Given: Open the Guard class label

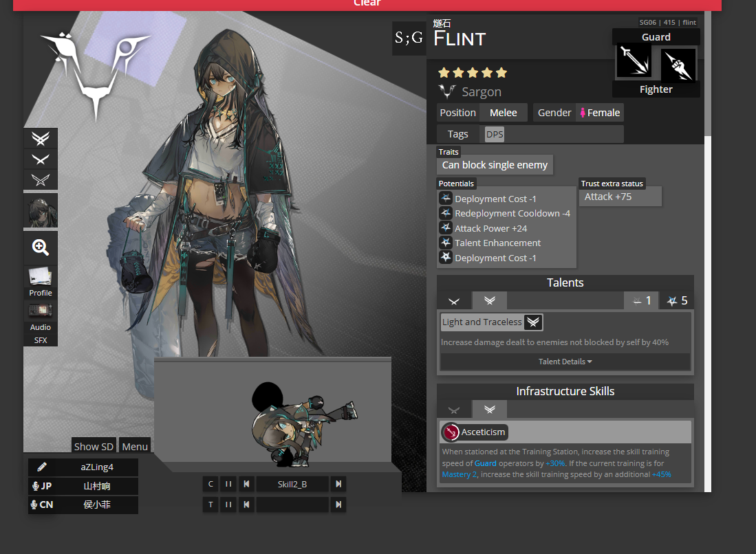Looking at the screenshot, I should click(656, 37).
